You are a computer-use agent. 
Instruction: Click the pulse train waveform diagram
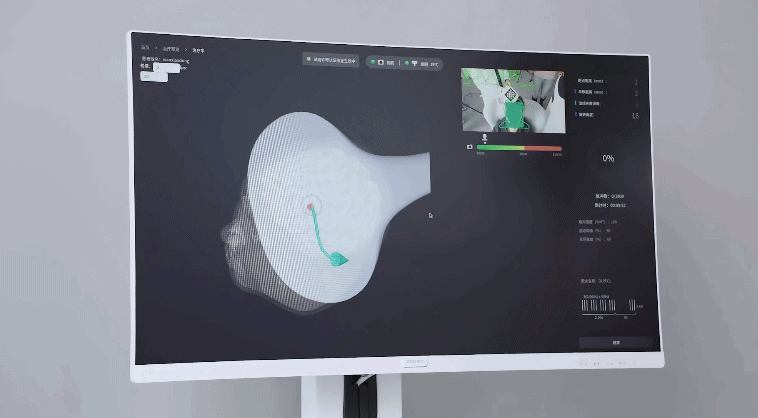612,306
